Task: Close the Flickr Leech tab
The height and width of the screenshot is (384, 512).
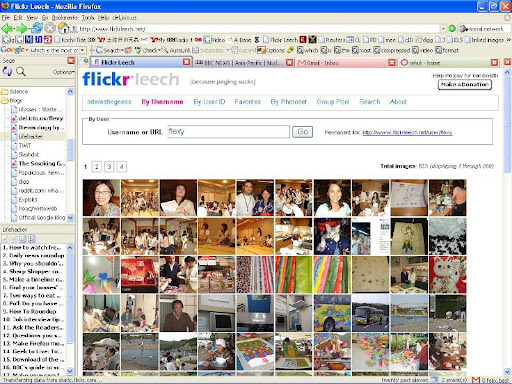Action: (x=187, y=62)
